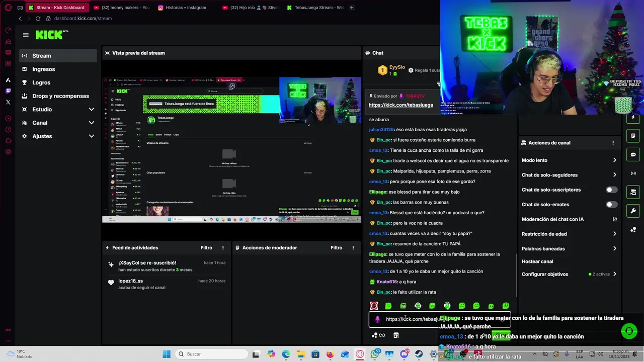Open Twitch in Opera sidebar
644x362 pixels.
[x=8, y=91]
